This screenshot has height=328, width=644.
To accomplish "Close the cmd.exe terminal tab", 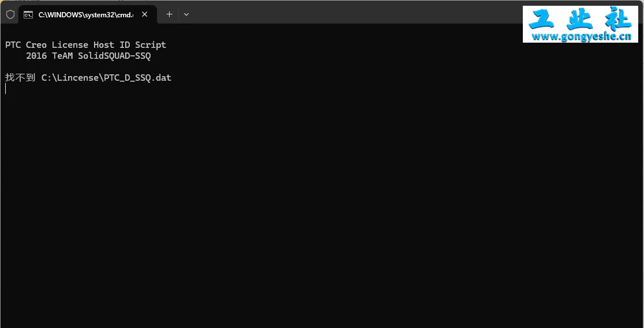I will (x=145, y=14).
